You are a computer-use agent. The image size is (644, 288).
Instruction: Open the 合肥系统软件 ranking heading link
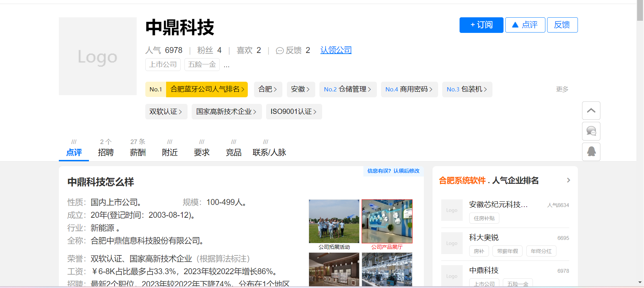[x=462, y=181]
